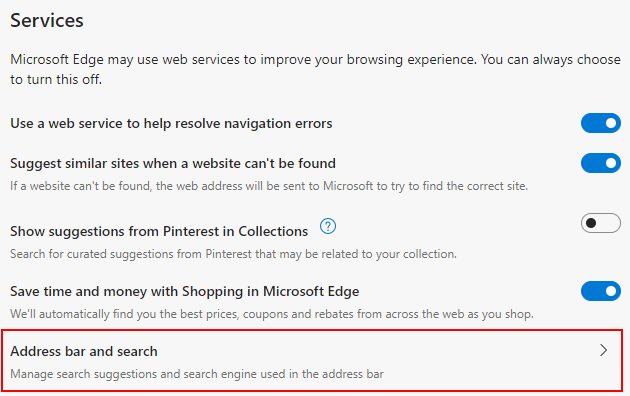Click 'Manage search suggestions and search engine' description

pyautogui.click(x=197, y=374)
